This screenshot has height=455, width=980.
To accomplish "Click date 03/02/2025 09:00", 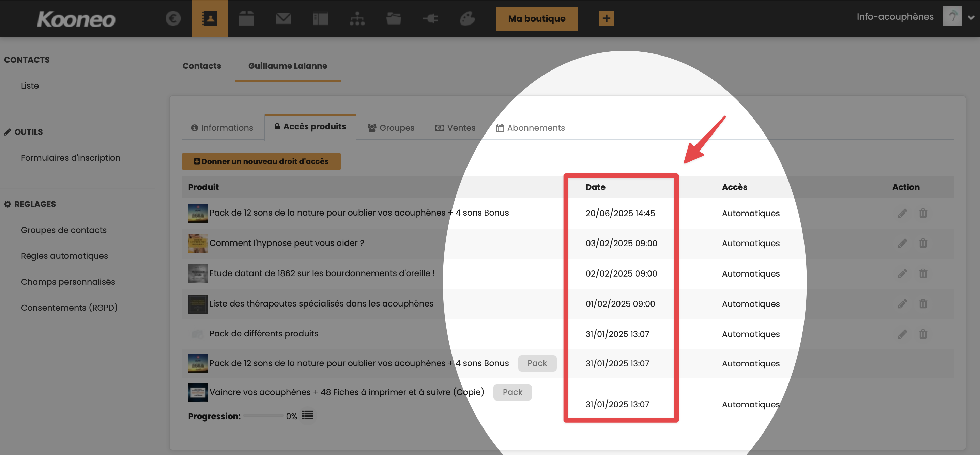I will (x=621, y=243).
